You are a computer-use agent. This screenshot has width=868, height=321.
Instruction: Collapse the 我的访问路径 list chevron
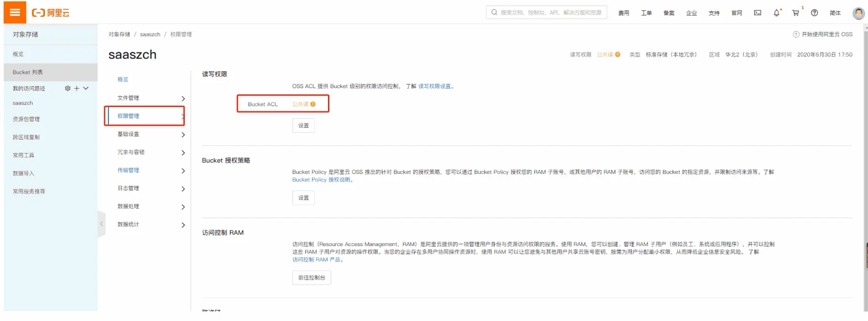[86, 88]
